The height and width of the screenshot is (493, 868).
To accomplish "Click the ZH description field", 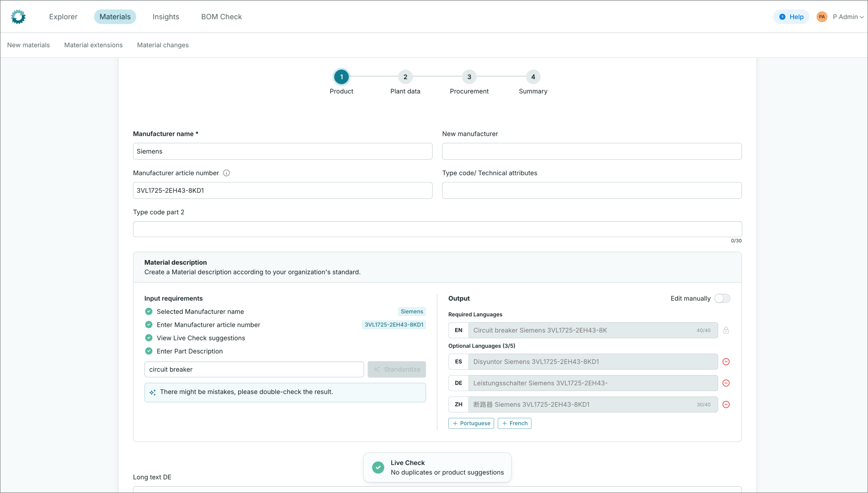I will point(593,404).
